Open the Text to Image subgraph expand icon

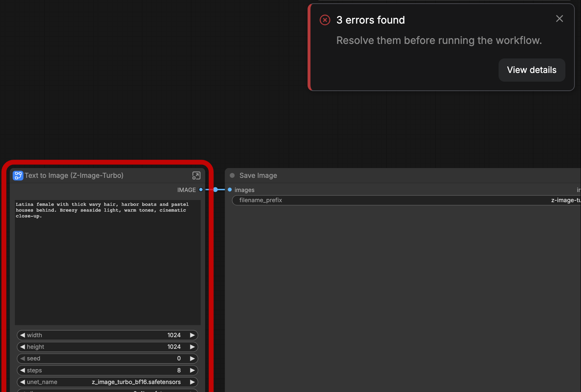pos(196,176)
